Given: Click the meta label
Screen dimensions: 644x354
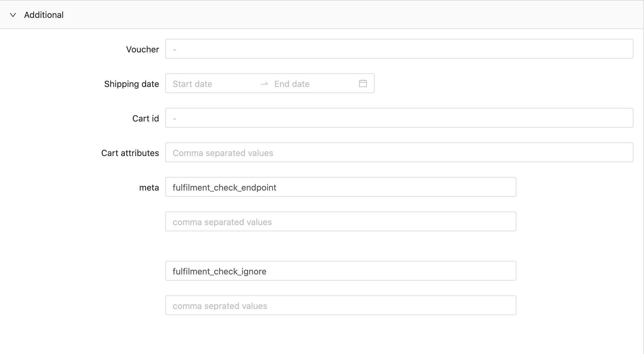Looking at the screenshot, I should coord(149,187).
